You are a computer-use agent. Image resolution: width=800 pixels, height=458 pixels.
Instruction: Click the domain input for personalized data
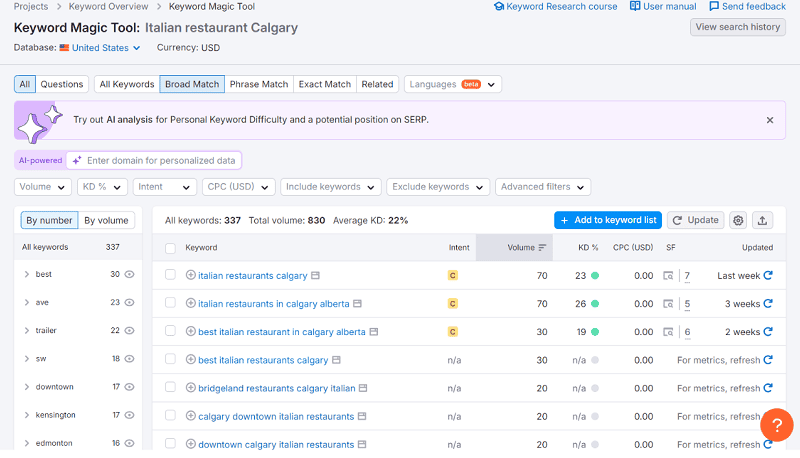pyautogui.click(x=160, y=160)
